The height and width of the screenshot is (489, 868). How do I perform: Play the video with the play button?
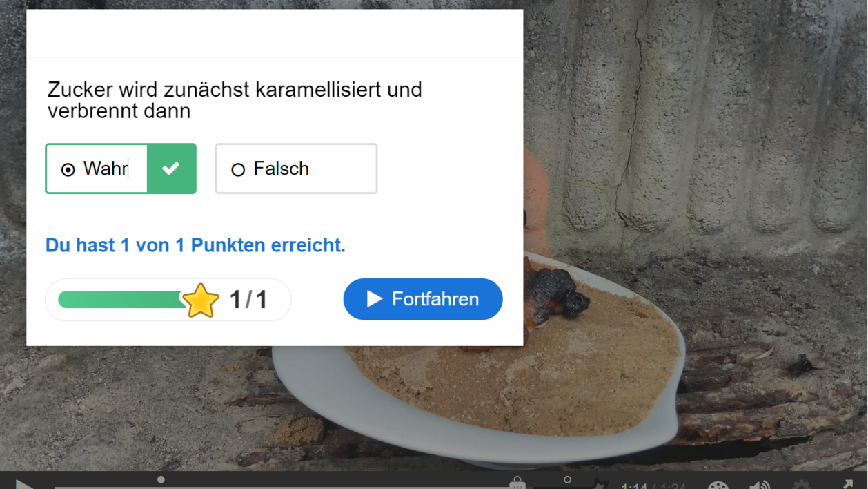pyautogui.click(x=25, y=483)
